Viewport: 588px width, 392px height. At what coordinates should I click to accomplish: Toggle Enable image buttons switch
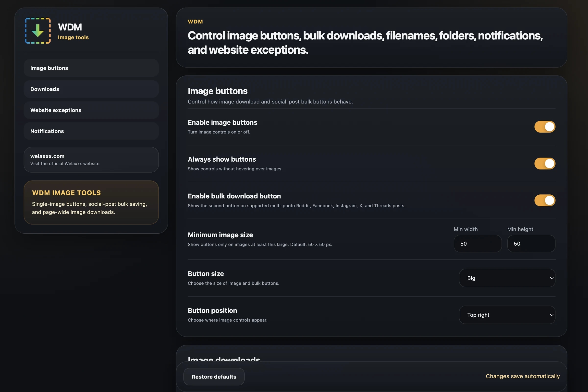coord(545,127)
